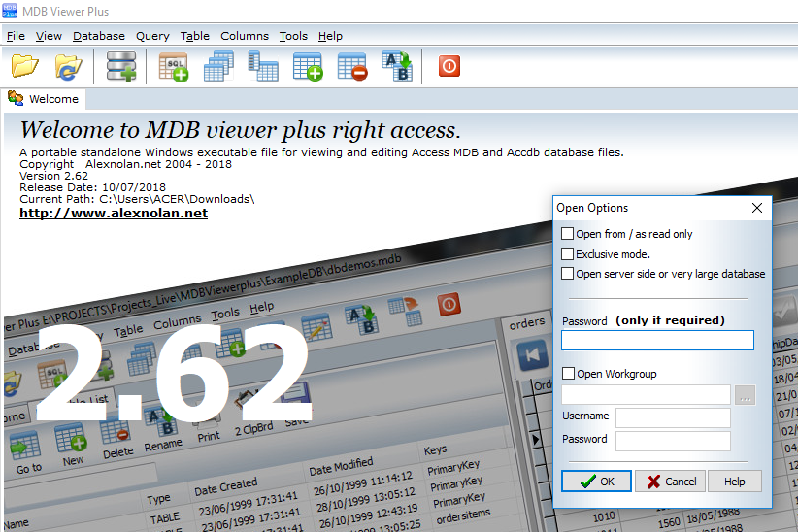The width and height of the screenshot is (798, 532).
Task: Click the open database folder icon
Action: (x=25, y=66)
